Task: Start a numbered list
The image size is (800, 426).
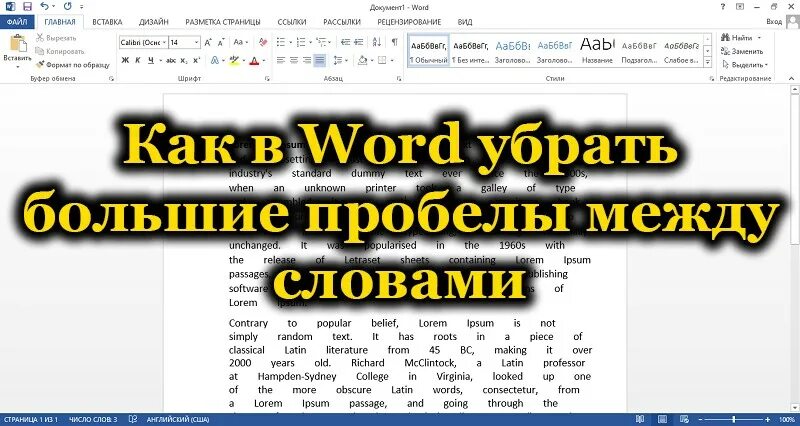Action: 301,42
